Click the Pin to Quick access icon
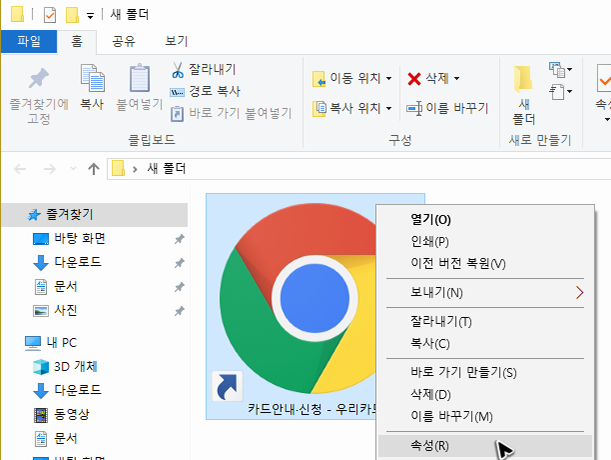The width and height of the screenshot is (611, 460). pyautogui.click(x=39, y=78)
